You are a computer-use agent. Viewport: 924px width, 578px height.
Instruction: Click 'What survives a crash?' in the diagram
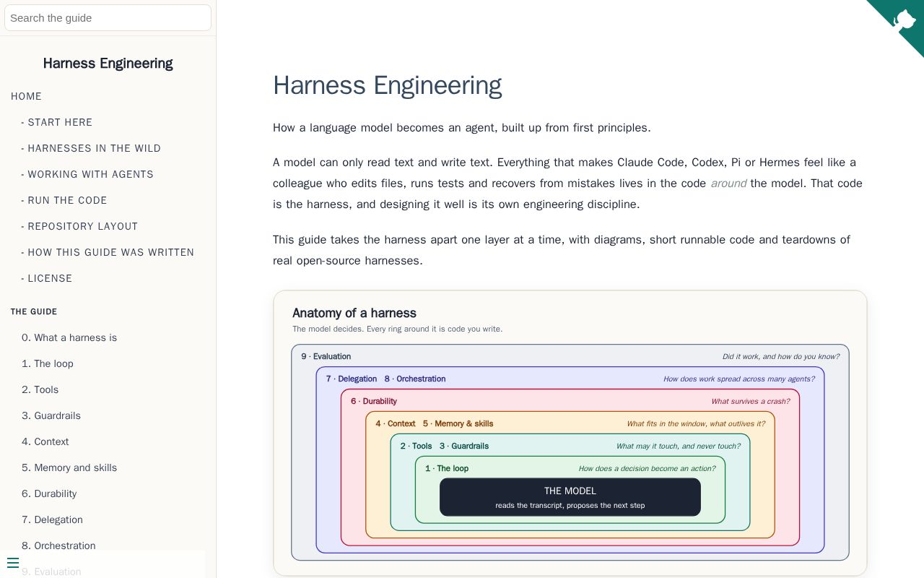(751, 401)
